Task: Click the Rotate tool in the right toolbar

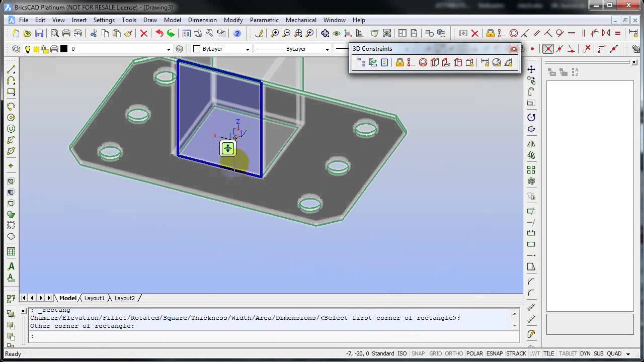Action: pyautogui.click(x=531, y=117)
